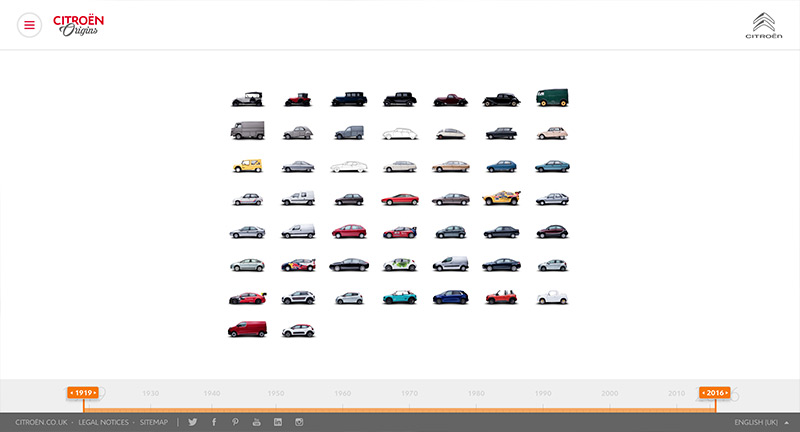The image size is (800, 432).
Task: Select the red white blue WRC rally car
Action: (x=400, y=232)
